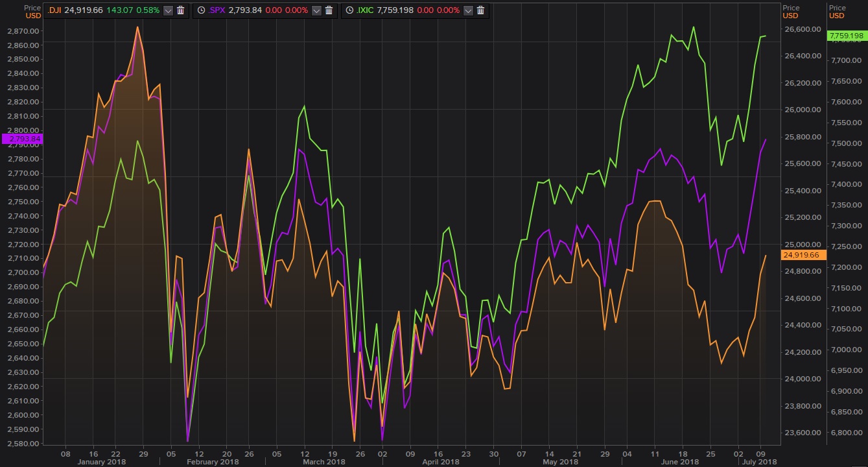Click the 2,580.00 left axis value
Viewport: 868px width, 467px height.
(x=23, y=444)
